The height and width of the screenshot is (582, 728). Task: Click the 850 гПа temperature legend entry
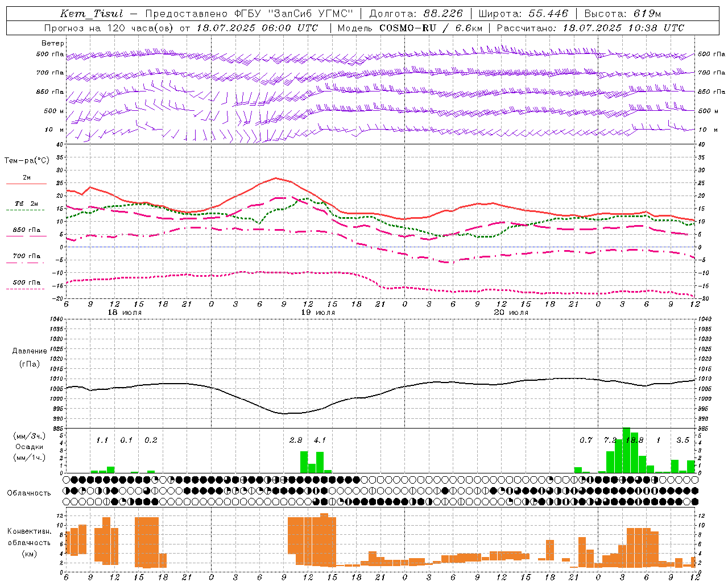[x=26, y=230]
